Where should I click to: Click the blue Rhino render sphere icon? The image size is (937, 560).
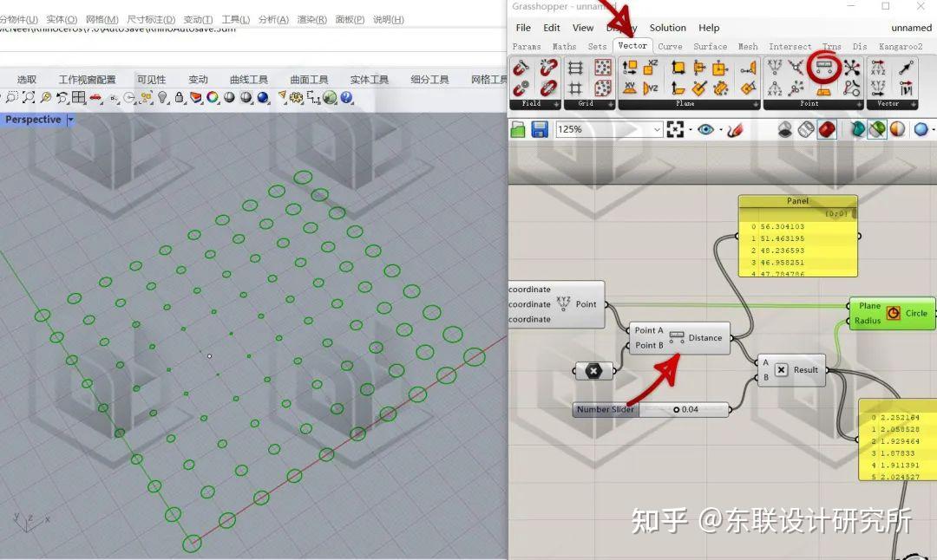coord(263,97)
